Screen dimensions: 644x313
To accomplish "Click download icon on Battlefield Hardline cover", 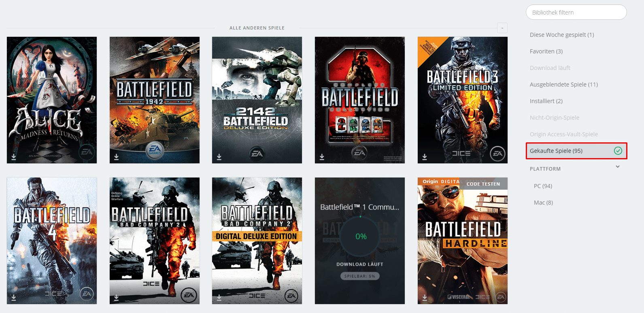I will coord(425,298).
